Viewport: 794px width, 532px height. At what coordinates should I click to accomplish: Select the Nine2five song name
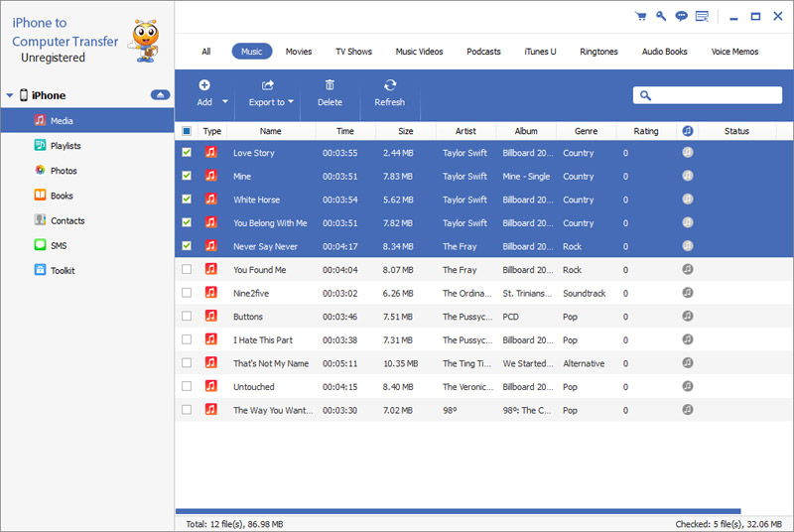251,294
